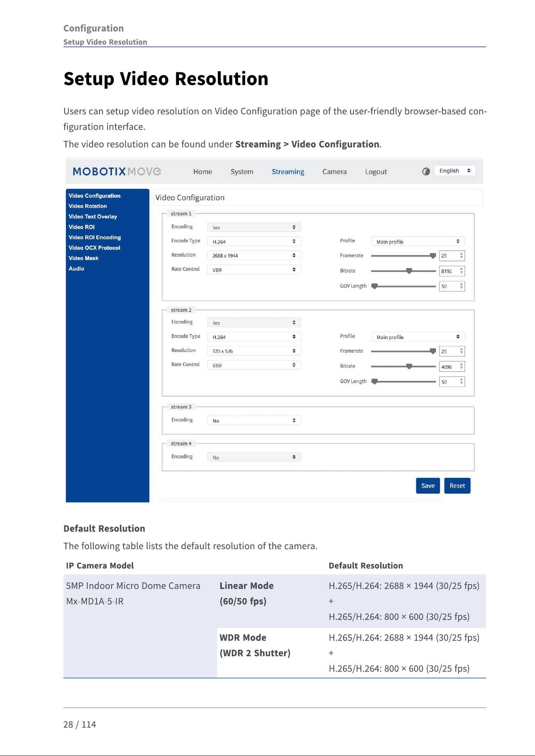Open the Camera menu

tap(334, 172)
